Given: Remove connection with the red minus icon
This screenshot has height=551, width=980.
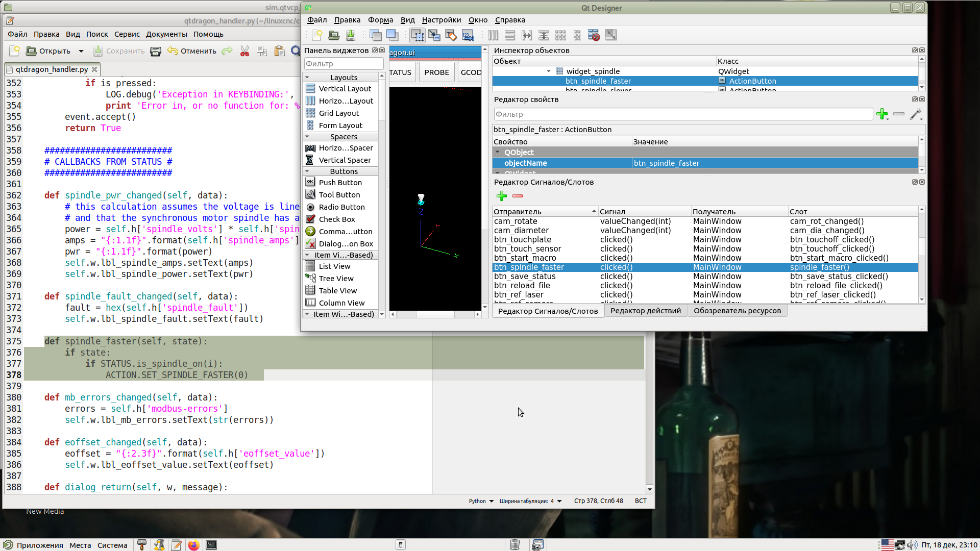Looking at the screenshot, I should 518,196.
